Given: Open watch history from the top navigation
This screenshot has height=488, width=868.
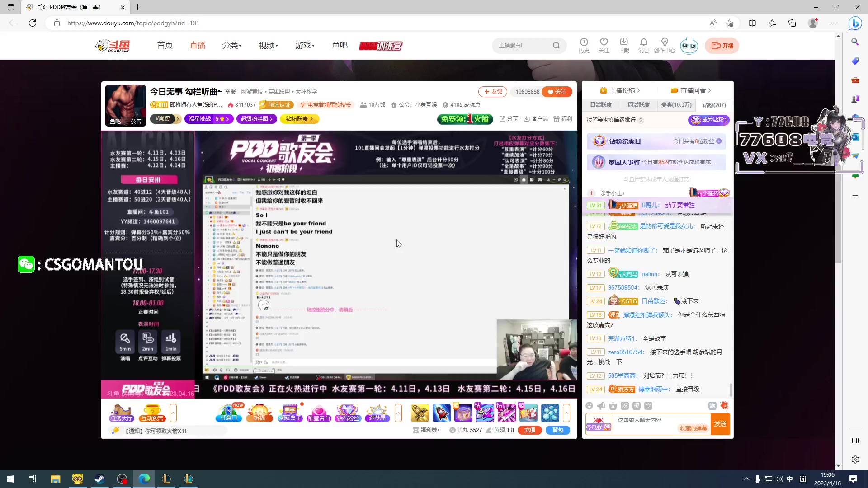Looking at the screenshot, I should click(585, 45).
